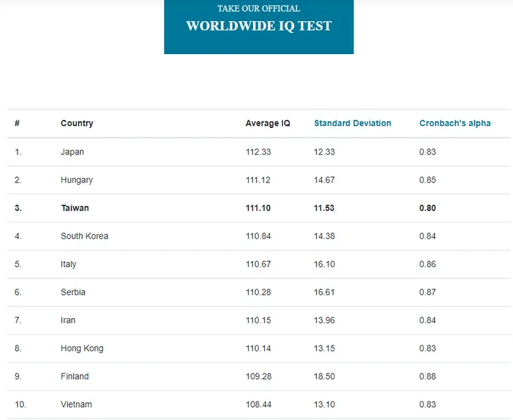
Task: Click the Iran country entry
Action: coord(68,320)
